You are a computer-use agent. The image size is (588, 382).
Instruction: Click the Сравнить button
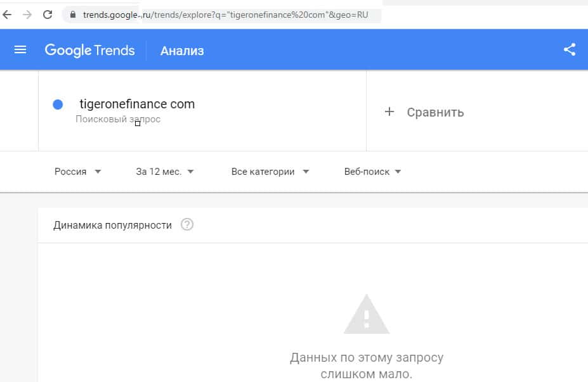[434, 113]
